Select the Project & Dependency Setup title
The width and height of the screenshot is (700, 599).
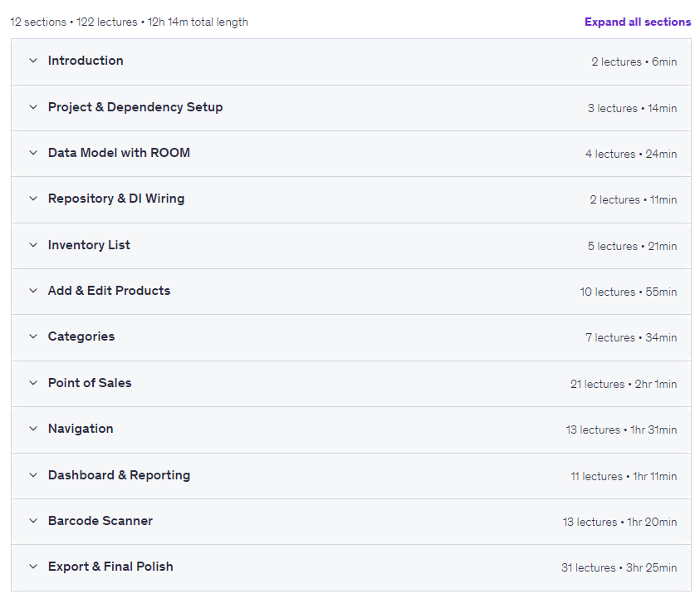135,107
